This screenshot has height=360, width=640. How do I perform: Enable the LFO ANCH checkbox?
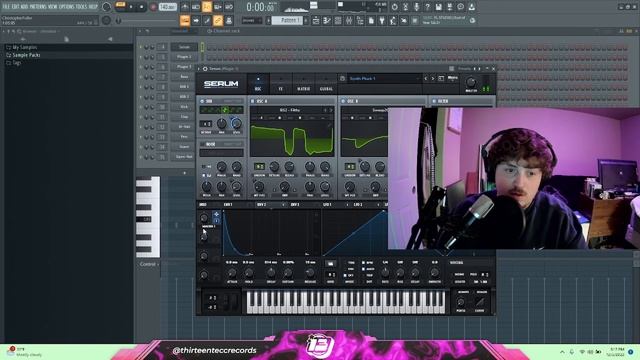(363, 269)
